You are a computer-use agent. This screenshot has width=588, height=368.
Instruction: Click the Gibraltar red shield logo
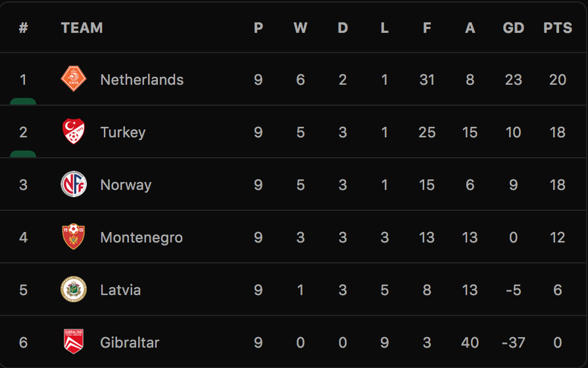pos(74,341)
